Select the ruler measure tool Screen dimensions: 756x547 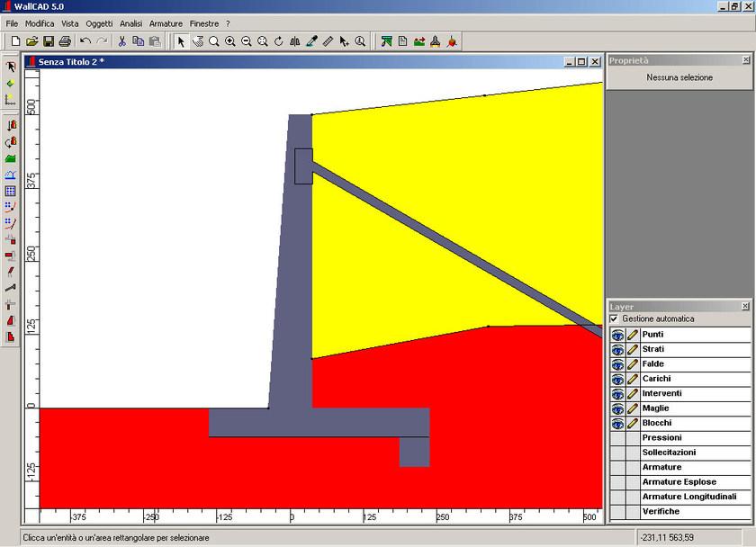point(328,41)
